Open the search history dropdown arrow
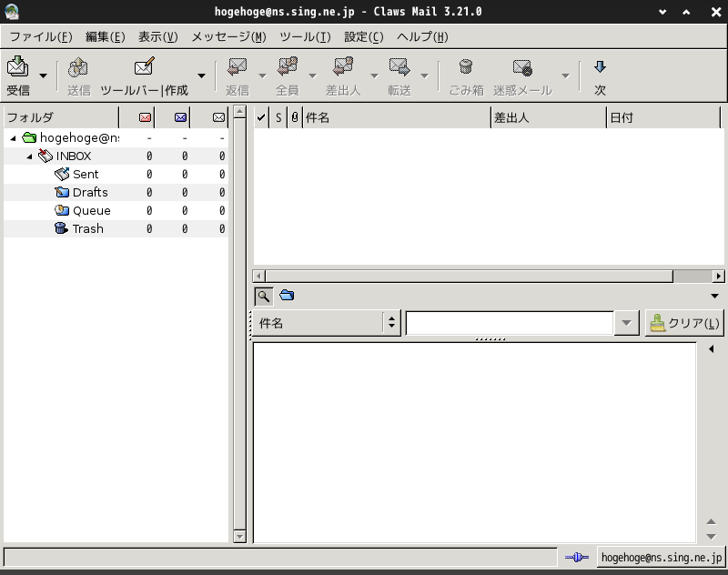 click(626, 323)
